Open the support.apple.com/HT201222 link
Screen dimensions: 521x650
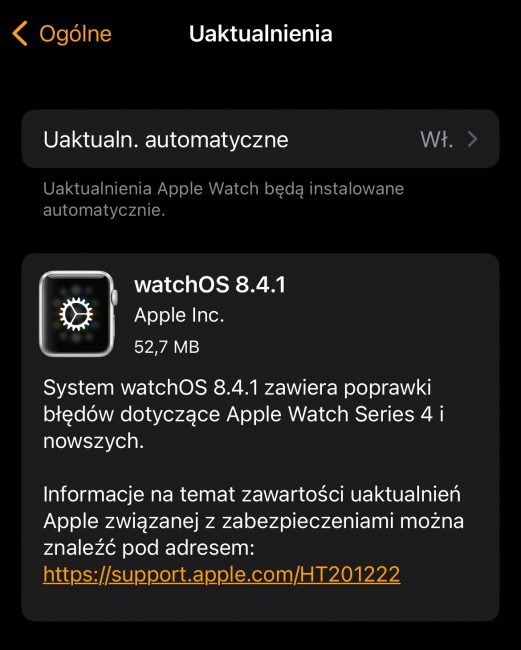(x=221, y=575)
